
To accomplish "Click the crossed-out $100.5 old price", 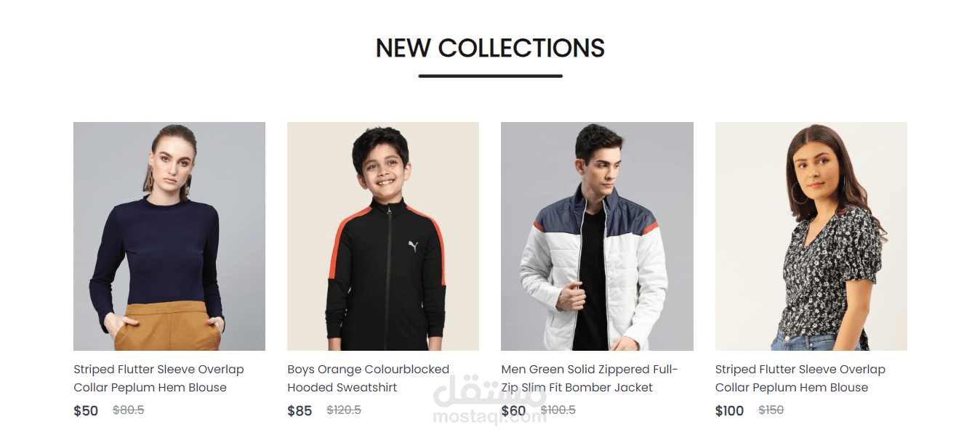I will [x=558, y=410].
